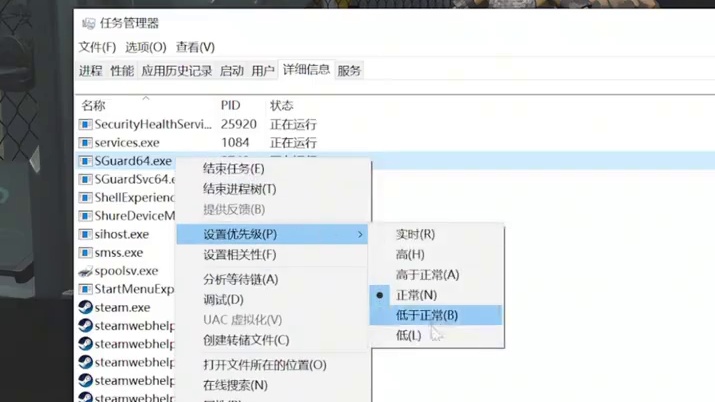The image size is (715, 402).
Task: Click PID value 25920
Action: click(x=238, y=124)
